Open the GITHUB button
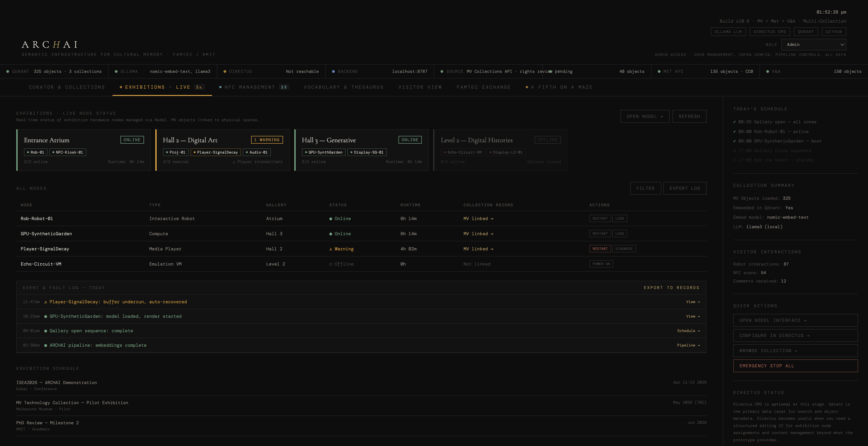 (x=834, y=32)
